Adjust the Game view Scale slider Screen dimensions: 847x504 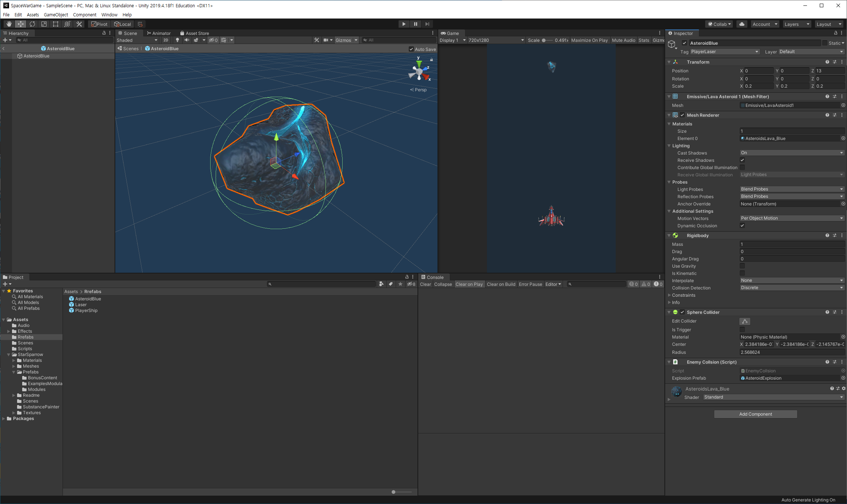coord(544,40)
